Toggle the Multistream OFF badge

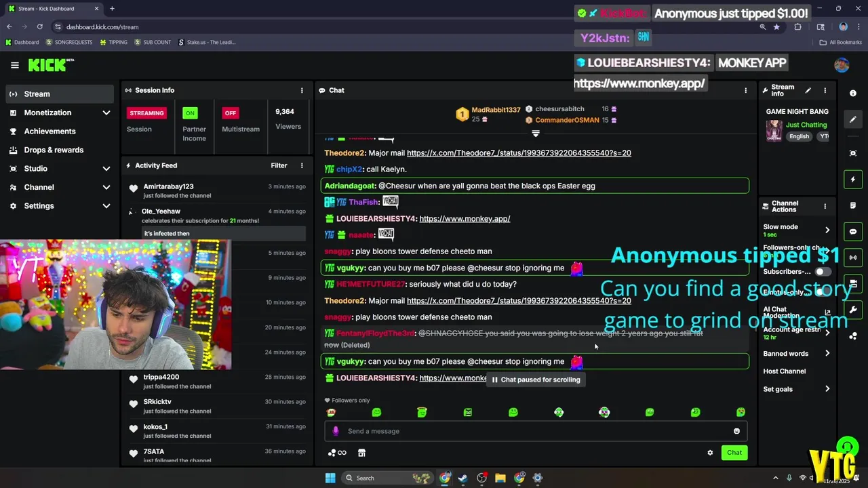click(x=231, y=113)
